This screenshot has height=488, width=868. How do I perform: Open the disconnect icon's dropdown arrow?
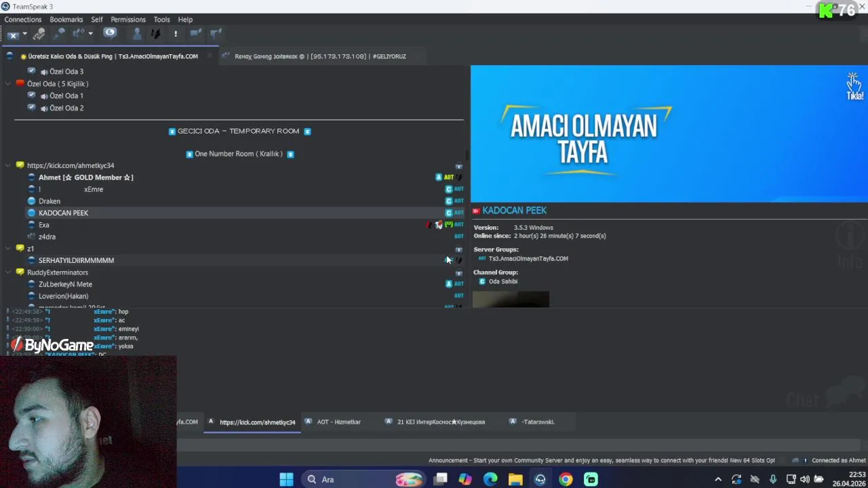pos(24,34)
